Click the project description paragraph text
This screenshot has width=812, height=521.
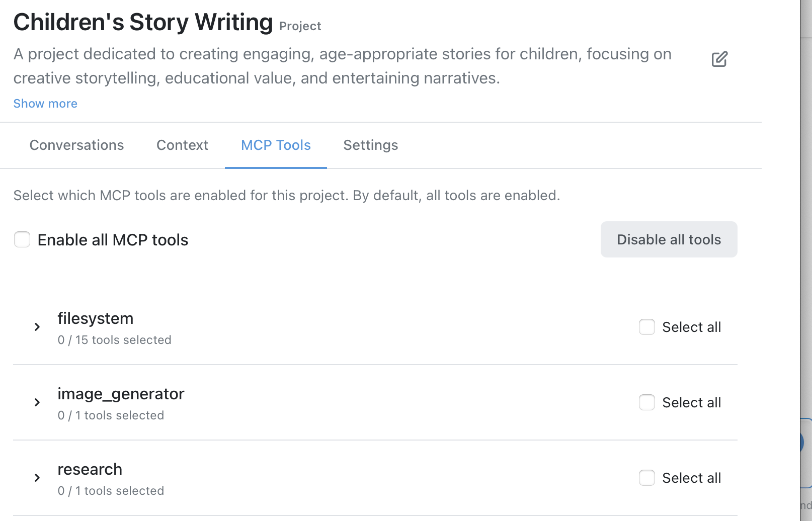tap(342, 66)
